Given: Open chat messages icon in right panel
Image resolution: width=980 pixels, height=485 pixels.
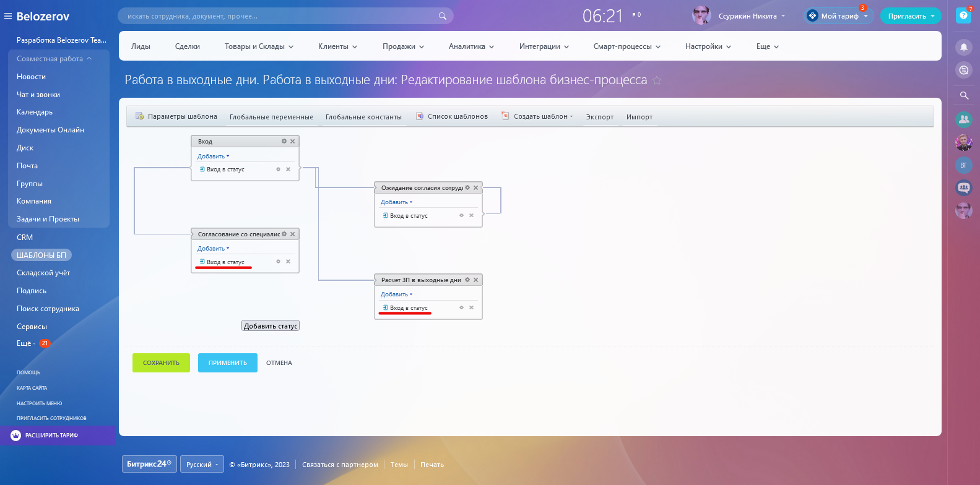Looking at the screenshot, I should pyautogui.click(x=963, y=71).
